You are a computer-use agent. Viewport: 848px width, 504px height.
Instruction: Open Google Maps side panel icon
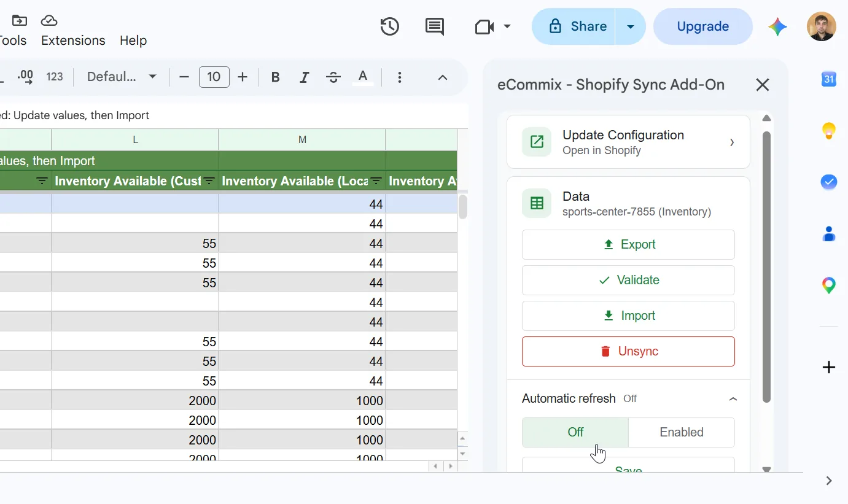[829, 285]
